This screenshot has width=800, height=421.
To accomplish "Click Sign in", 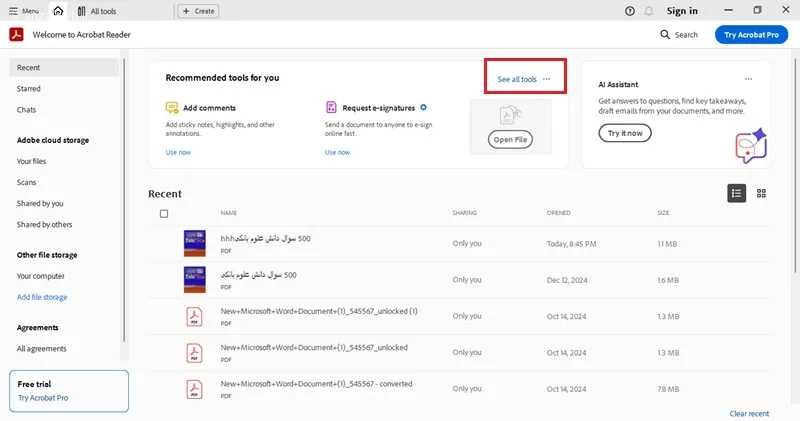I will (x=682, y=11).
